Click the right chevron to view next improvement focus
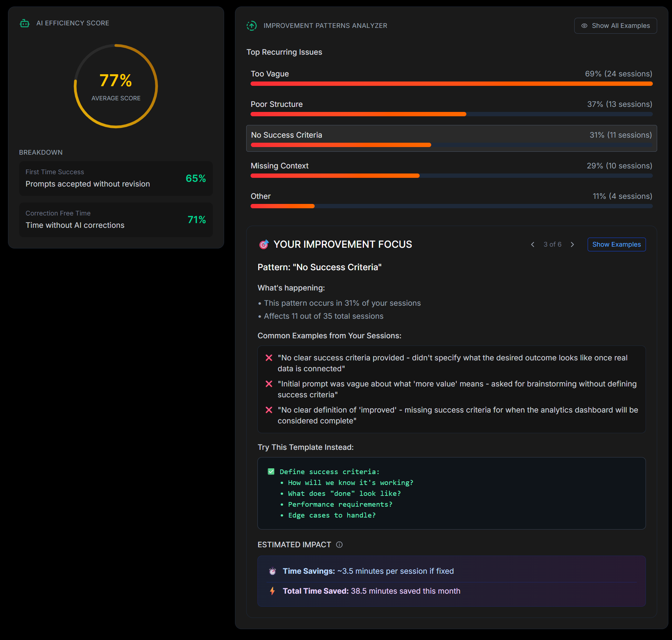 tap(572, 244)
